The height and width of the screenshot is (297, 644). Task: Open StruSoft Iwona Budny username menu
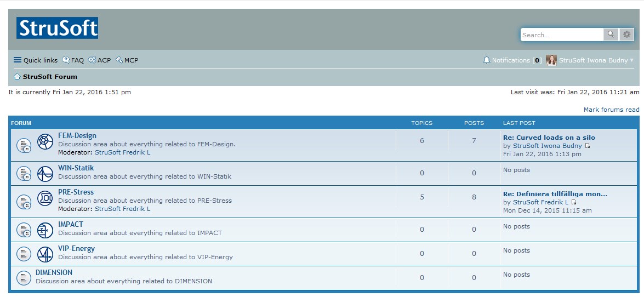tap(594, 60)
